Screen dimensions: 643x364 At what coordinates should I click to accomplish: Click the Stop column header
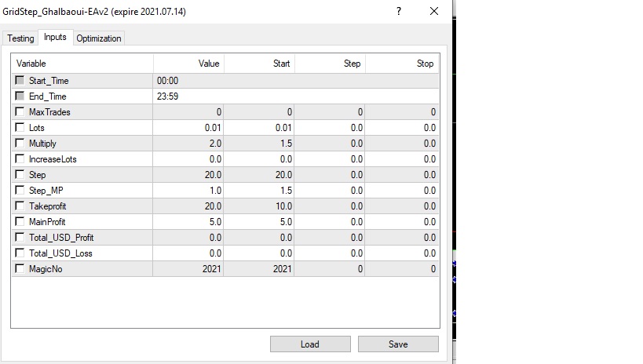pos(400,64)
